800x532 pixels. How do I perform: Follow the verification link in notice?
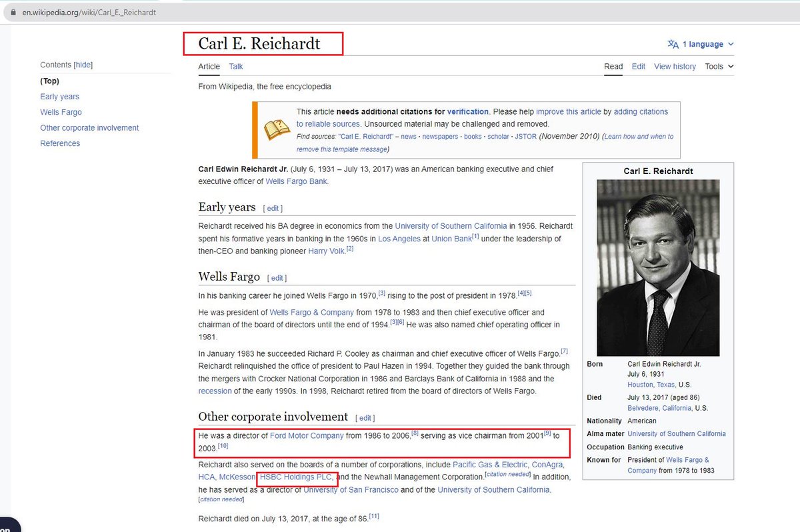pos(468,112)
